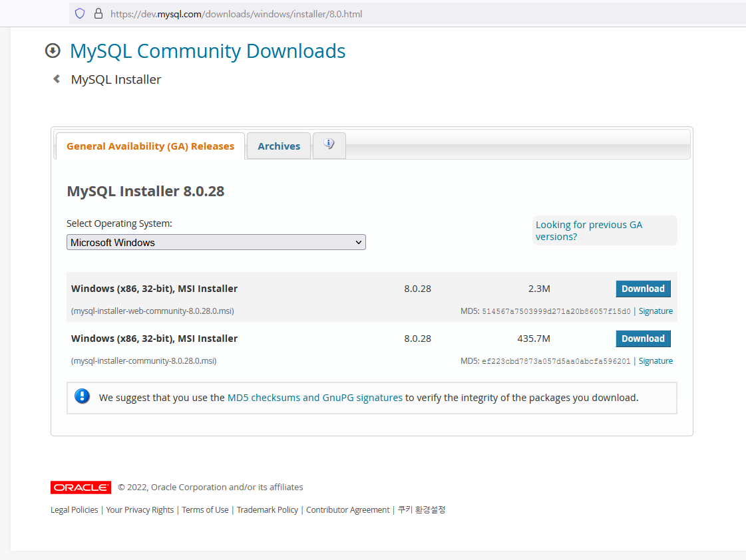Click filename mysql-installer-community-8.0.28.0.msi text
Screen dimensions: 746x560
point(144,361)
